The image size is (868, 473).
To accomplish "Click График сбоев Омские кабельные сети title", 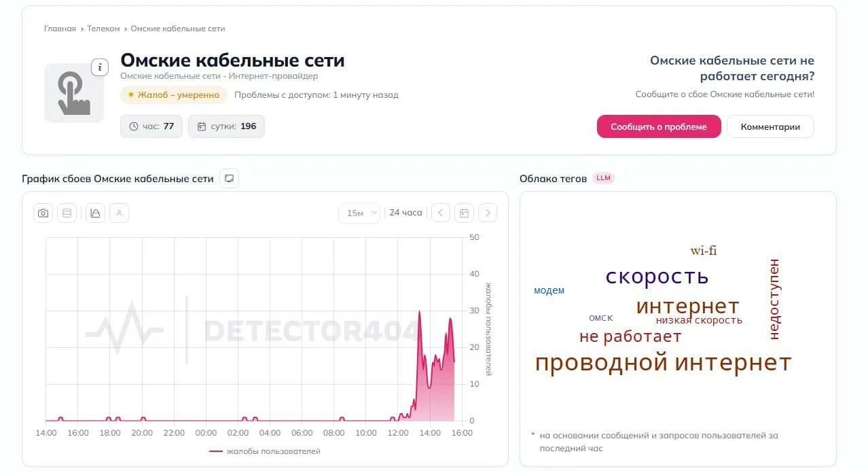I will (117, 179).
